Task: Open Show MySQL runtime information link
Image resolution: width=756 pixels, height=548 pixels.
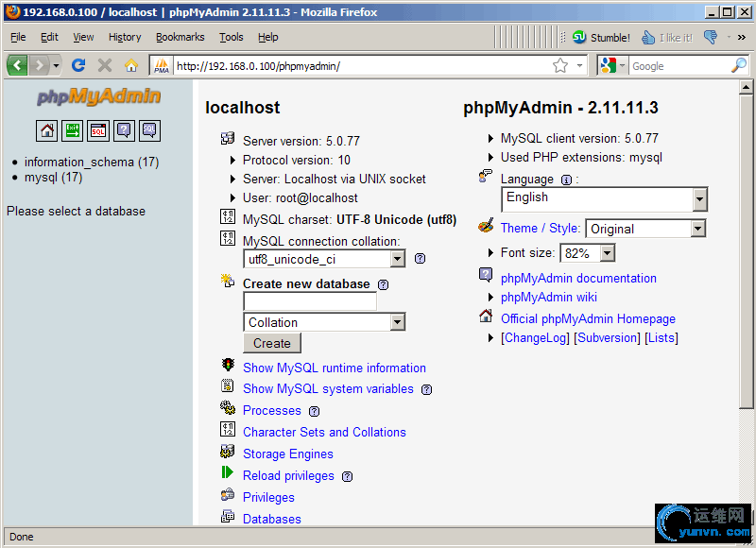Action: 335,368
